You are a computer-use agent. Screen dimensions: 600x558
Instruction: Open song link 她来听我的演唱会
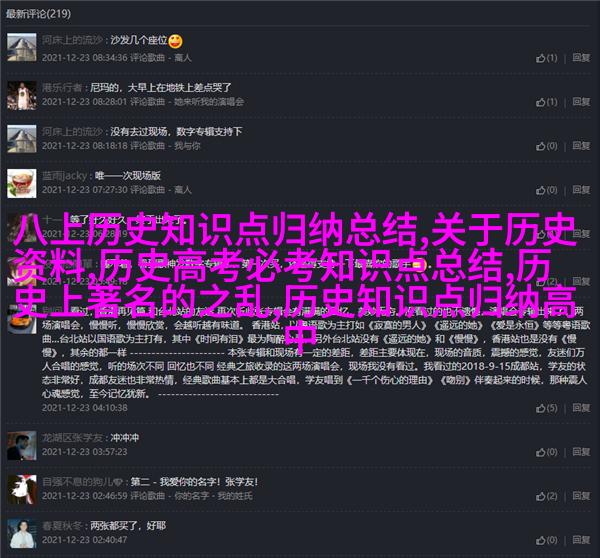point(209,102)
